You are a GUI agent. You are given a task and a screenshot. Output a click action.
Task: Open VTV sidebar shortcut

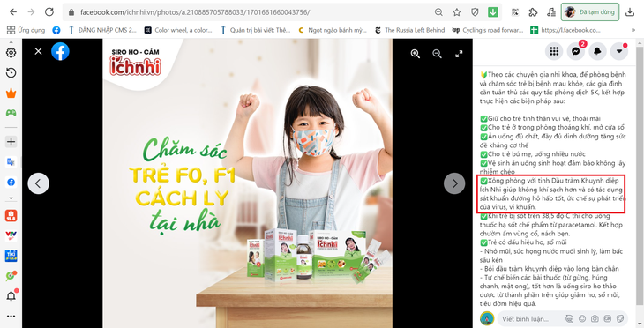11,235
